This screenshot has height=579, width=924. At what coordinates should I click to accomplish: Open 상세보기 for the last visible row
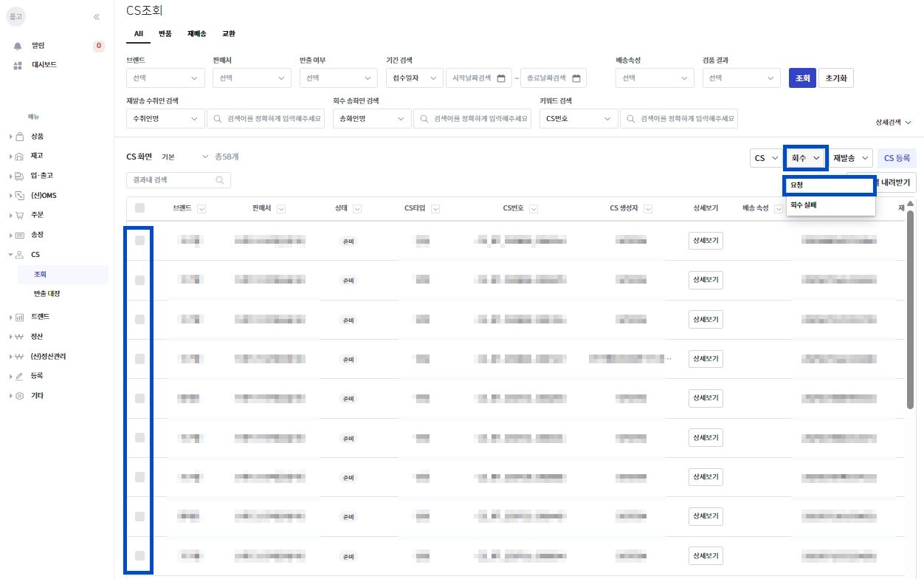[x=706, y=555]
